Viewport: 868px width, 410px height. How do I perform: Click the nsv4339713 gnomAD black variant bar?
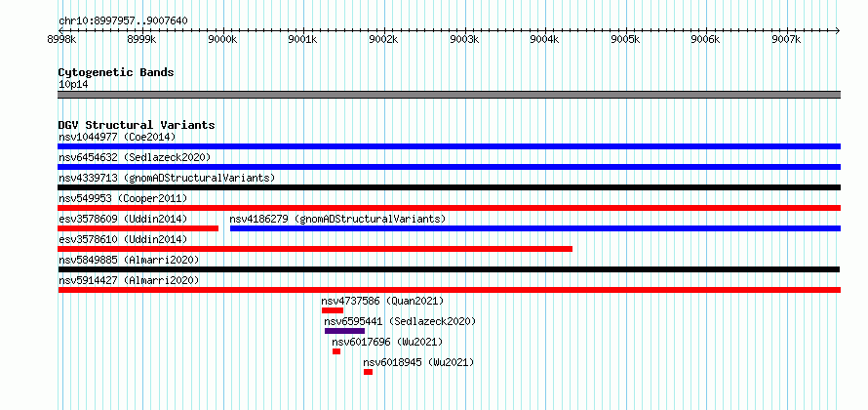449,187
